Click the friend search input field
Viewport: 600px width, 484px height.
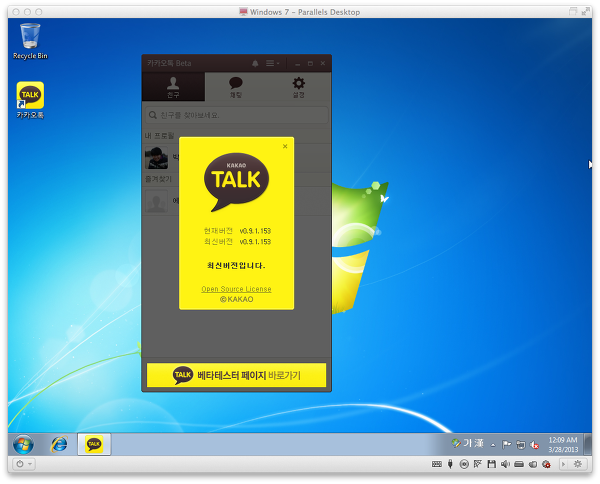[x=236, y=115]
